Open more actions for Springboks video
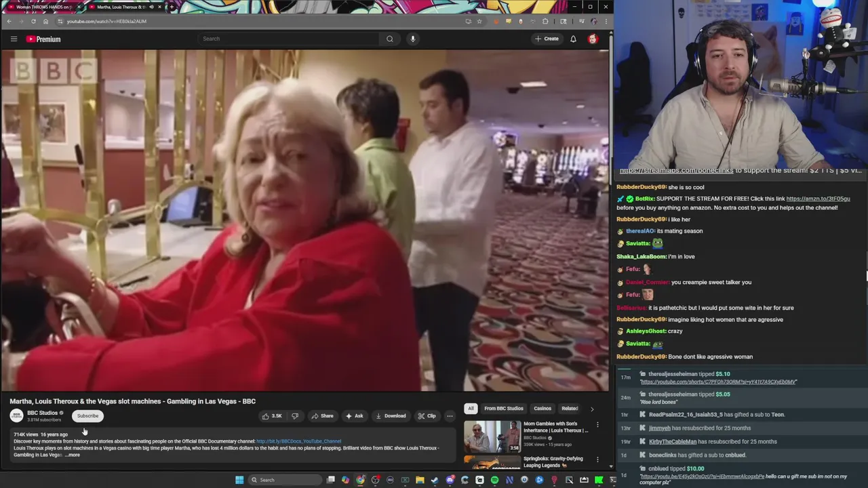868x488 pixels. (597, 460)
